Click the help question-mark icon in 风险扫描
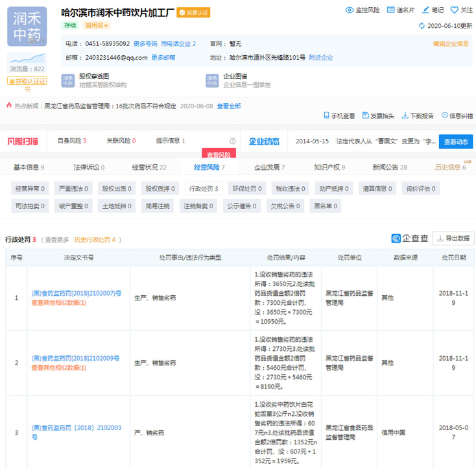 [233, 141]
